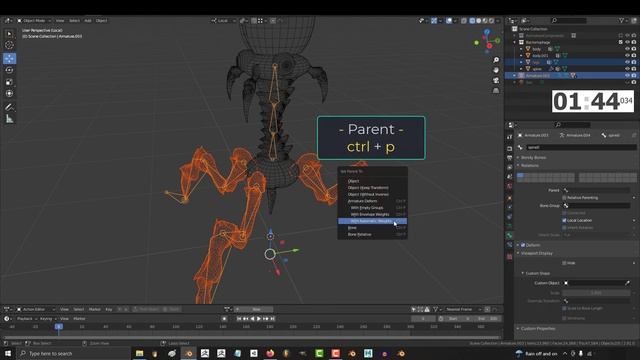Click the Custom Object eyedropper icon
The image size is (640, 360).
coord(627,283)
